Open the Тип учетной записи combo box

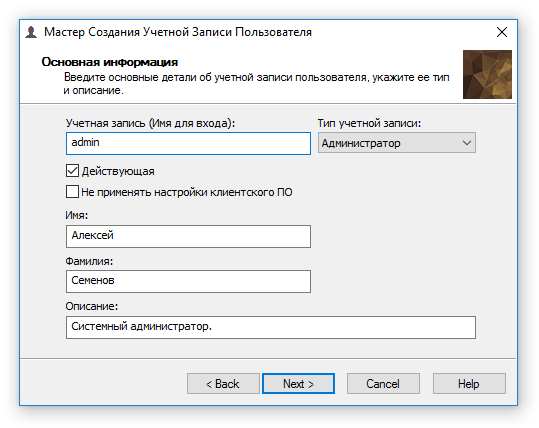[x=397, y=143]
